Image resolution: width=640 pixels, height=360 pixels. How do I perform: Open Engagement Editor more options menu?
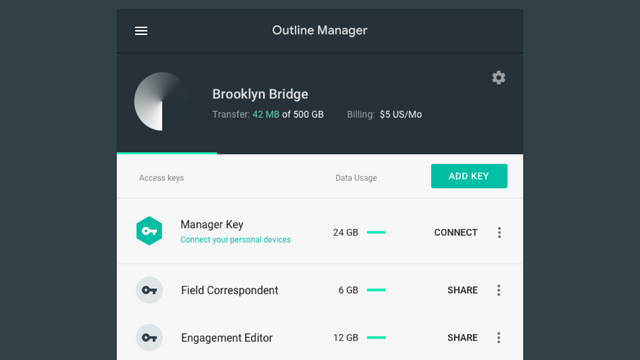499,338
